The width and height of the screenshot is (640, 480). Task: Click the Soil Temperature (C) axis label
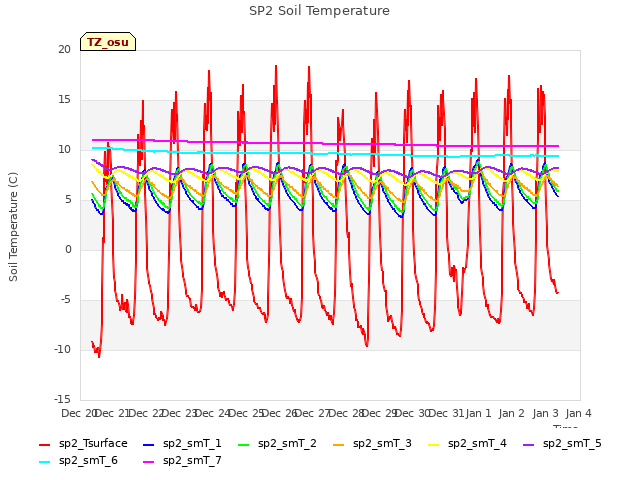tap(13, 227)
